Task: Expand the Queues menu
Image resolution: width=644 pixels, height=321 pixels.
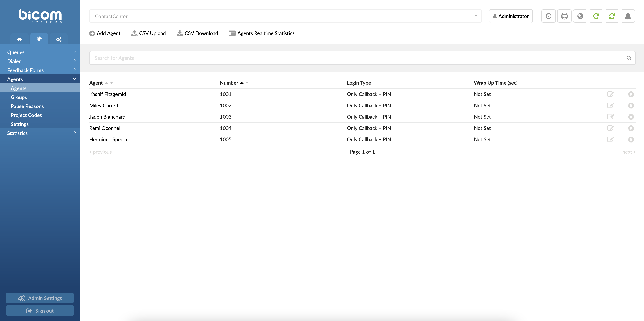Action: [x=40, y=52]
